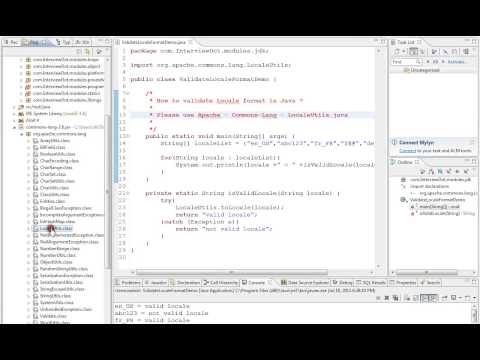Expand the ArrayUtils.class node

[x=28, y=141]
